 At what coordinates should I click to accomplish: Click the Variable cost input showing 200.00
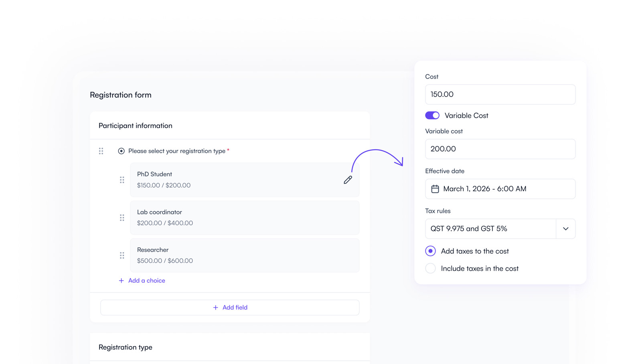500,149
